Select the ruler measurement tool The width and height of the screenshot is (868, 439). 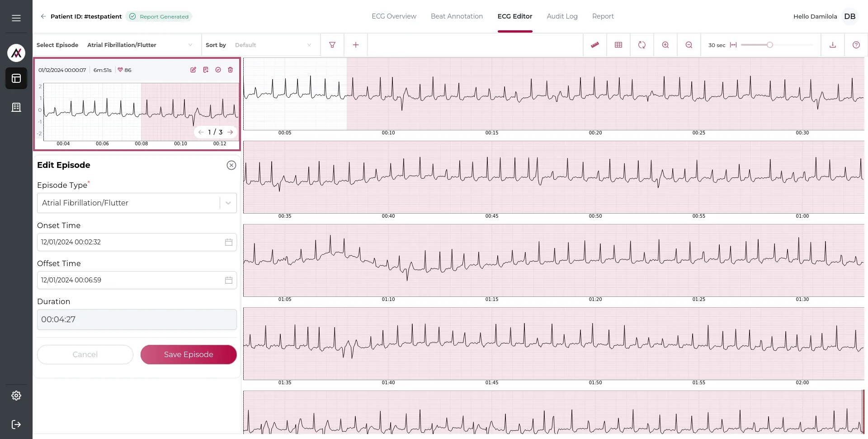coord(595,45)
